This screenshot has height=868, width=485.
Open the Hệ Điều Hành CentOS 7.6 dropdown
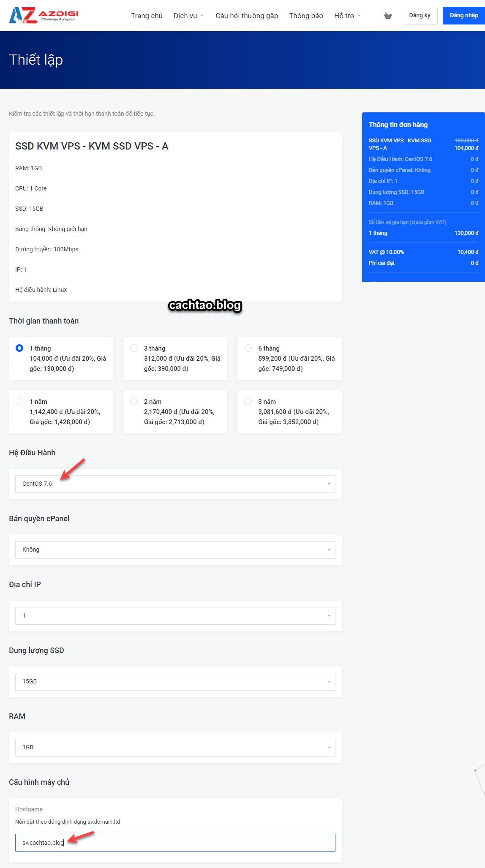(175, 484)
